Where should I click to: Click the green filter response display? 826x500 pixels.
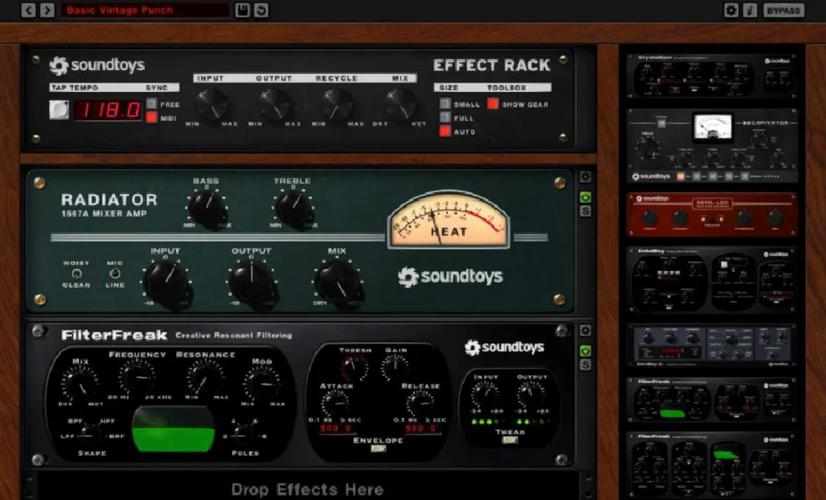[173, 429]
